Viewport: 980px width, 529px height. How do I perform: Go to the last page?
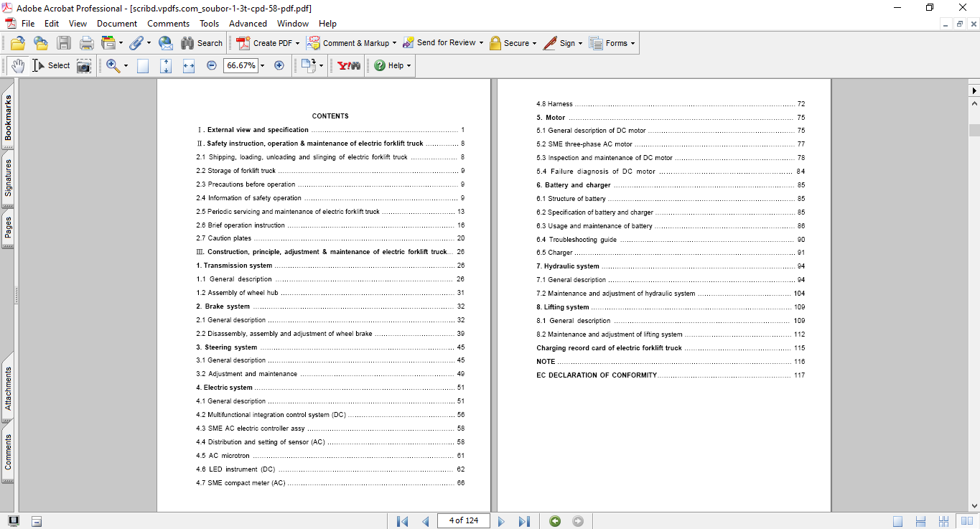(x=524, y=521)
